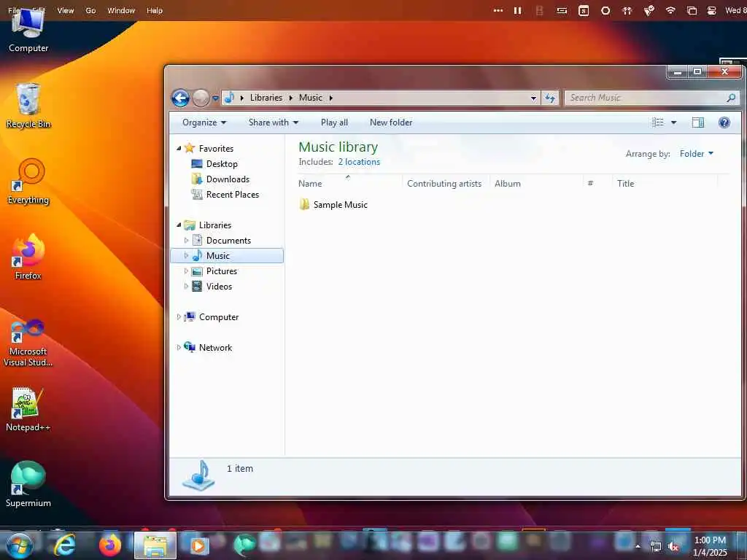This screenshot has width=747, height=560.
Task: Collapse the Favorites group
Action: 179,149
